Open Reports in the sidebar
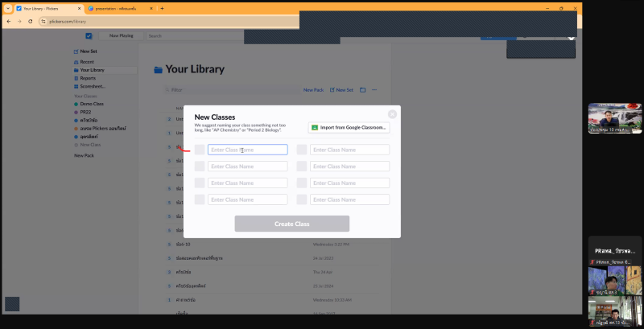The height and width of the screenshot is (329, 644). 85,78
